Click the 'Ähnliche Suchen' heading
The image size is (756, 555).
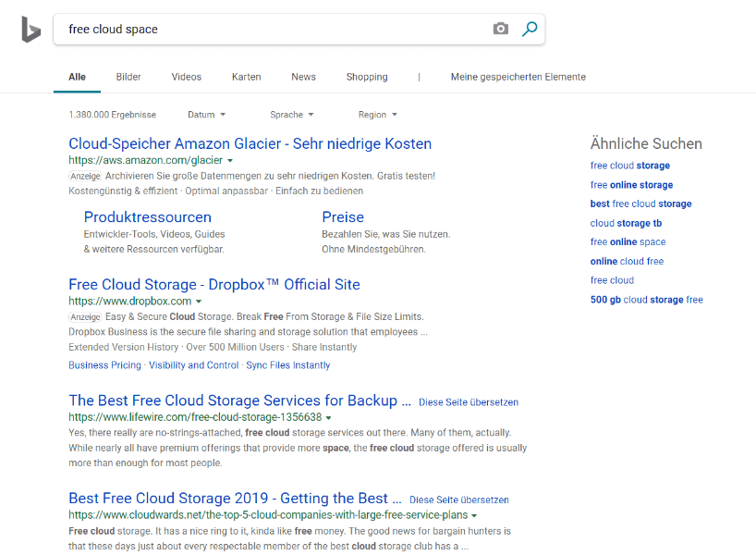[x=646, y=143]
